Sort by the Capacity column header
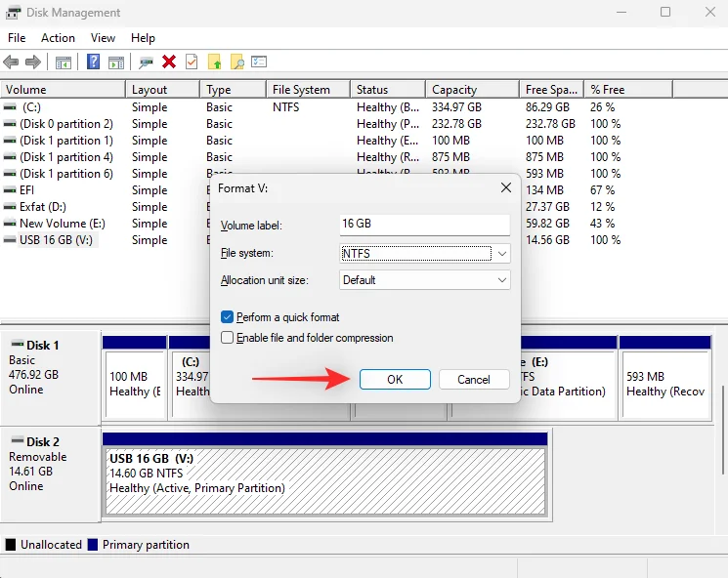 pyautogui.click(x=472, y=90)
